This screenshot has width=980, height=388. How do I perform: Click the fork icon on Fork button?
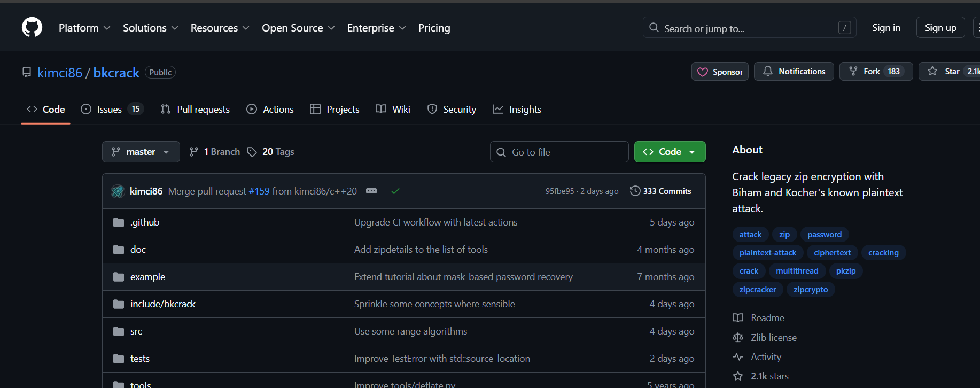(x=853, y=71)
